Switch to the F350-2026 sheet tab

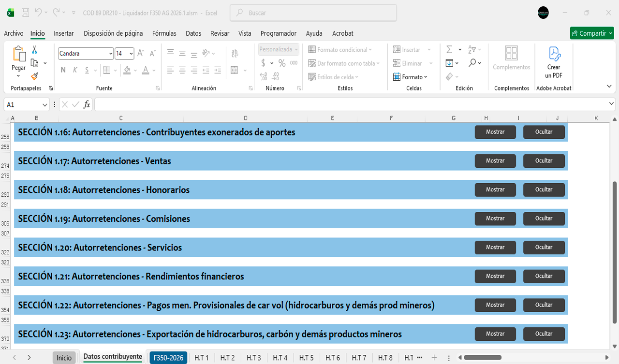[x=168, y=358]
